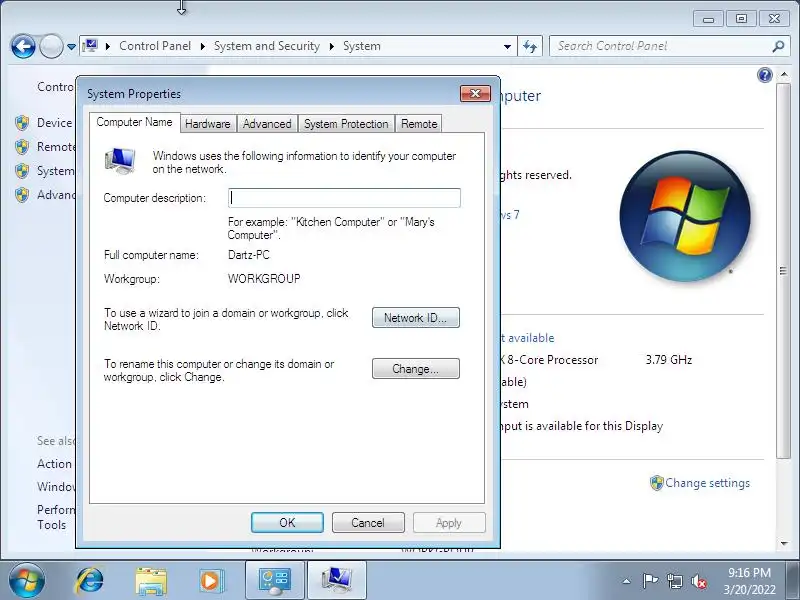Click the Remote settings shield icon

pos(21,147)
